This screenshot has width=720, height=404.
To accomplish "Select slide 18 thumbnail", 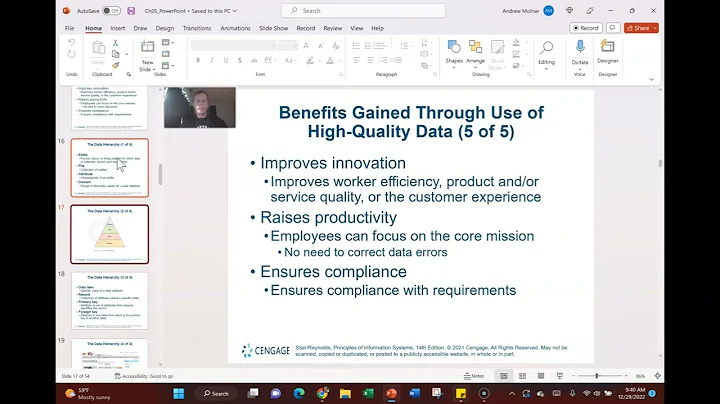I will coord(110,301).
